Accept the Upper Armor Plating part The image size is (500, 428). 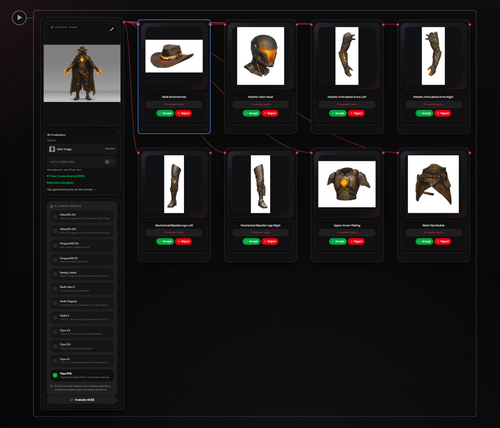(x=338, y=241)
